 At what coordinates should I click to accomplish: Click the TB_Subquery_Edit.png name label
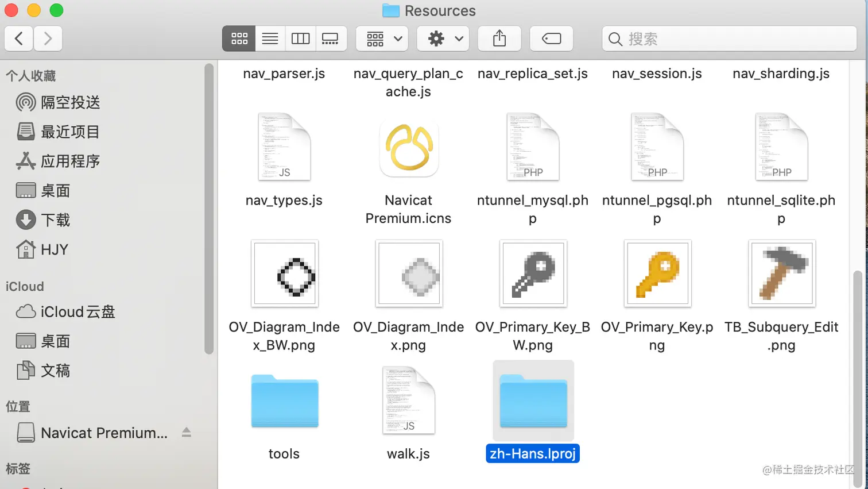(781, 336)
